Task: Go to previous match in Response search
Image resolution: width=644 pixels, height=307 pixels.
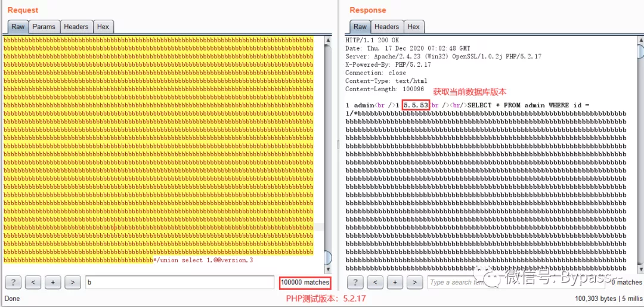Action: pyautogui.click(x=375, y=283)
